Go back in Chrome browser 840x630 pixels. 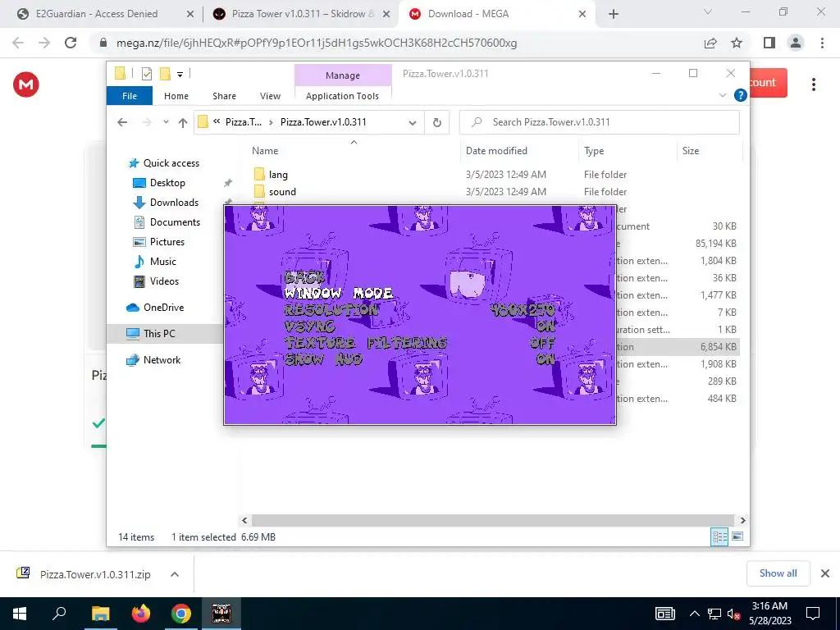tap(18, 43)
